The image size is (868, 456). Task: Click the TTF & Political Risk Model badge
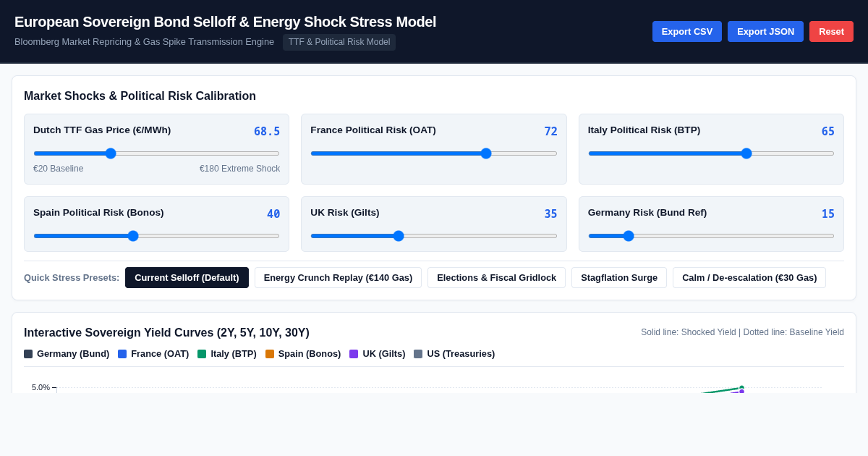coord(339,42)
